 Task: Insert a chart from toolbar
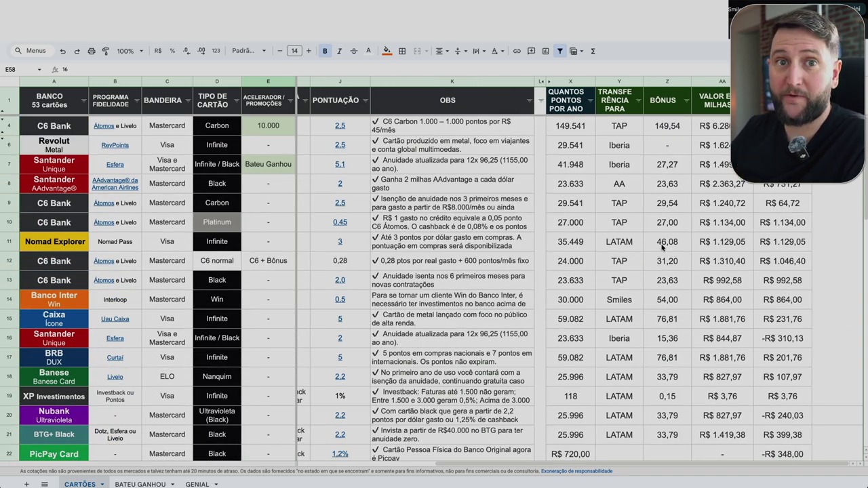click(x=545, y=51)
